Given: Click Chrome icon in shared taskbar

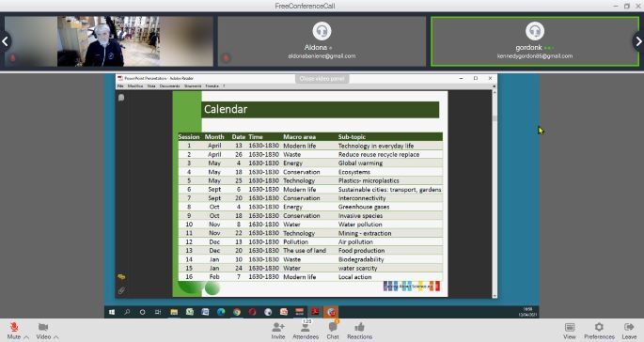Looking at the screenshot, I should click(x=237, y=312).
